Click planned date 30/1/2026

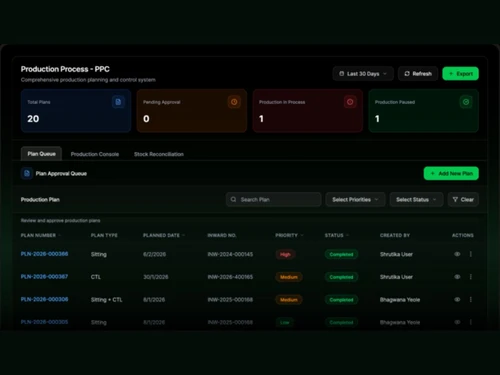156,277
